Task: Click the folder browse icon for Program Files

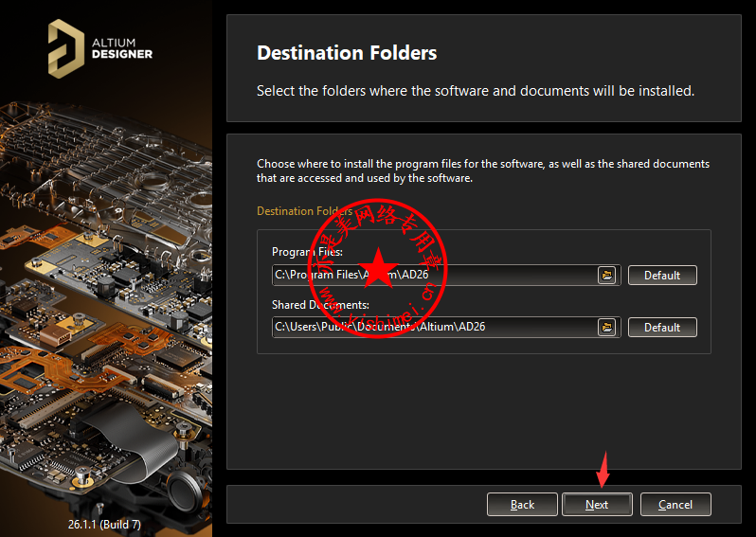Action: (x=607, y=276)
